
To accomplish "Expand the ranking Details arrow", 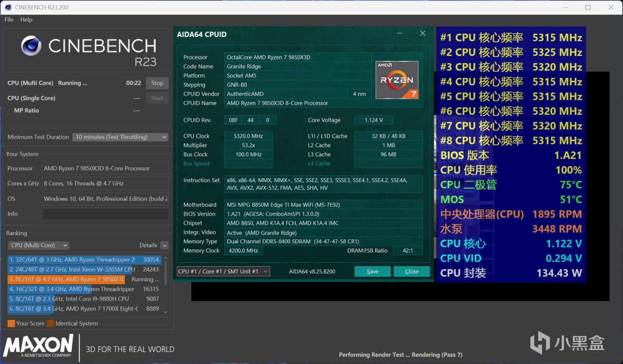I will (165, 246).
